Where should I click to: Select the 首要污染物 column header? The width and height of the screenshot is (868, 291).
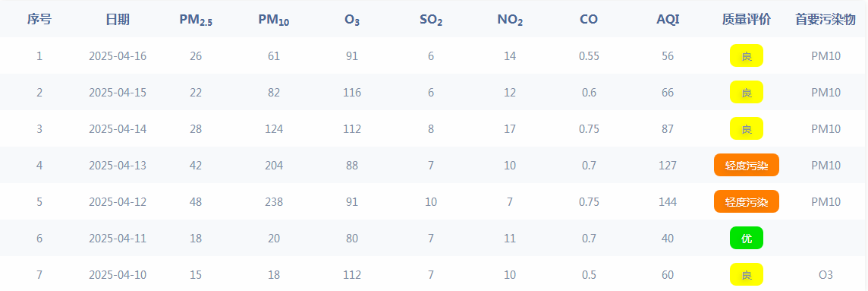pyautogui.click(x=826, y=20)
